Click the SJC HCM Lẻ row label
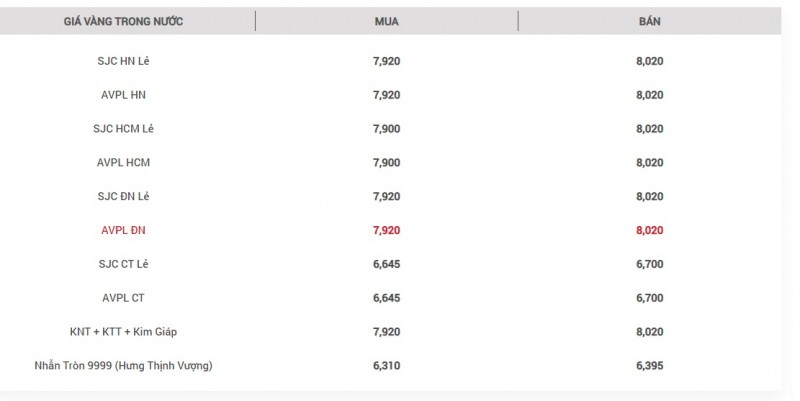Image resolution: width=800 pixels, height=401 pixels. (x=124, y=129)
